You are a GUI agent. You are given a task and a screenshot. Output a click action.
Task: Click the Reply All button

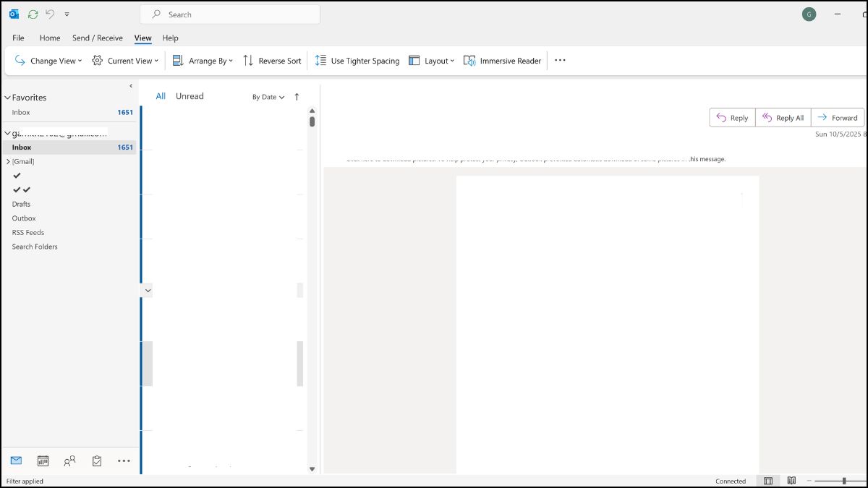[783, 118]
